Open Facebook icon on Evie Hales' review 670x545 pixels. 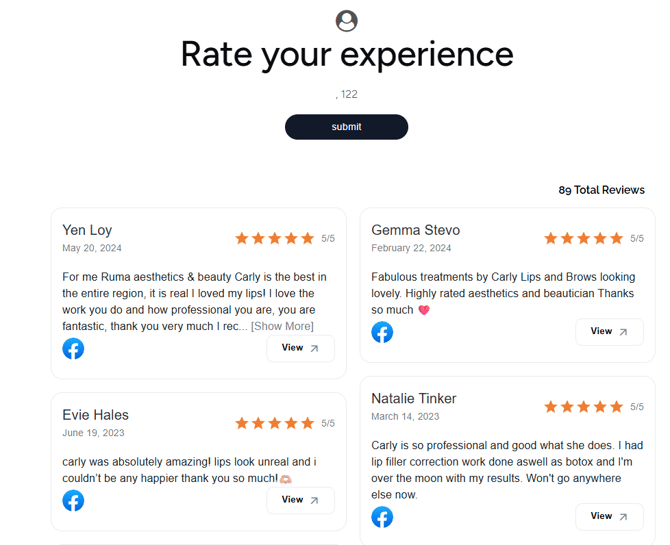tap(73, 500)
